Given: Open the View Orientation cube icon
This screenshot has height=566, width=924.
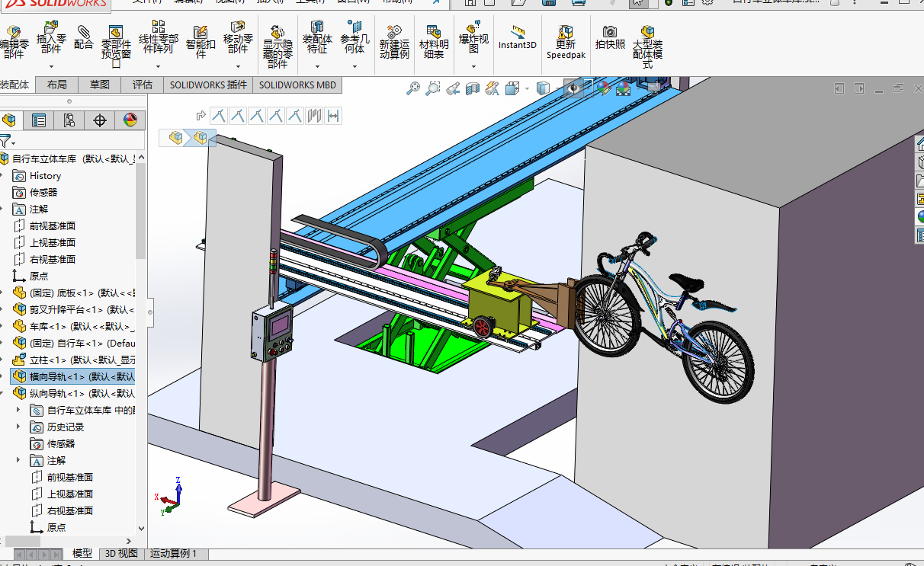Looking at the screenshot, I should point(512,89).
